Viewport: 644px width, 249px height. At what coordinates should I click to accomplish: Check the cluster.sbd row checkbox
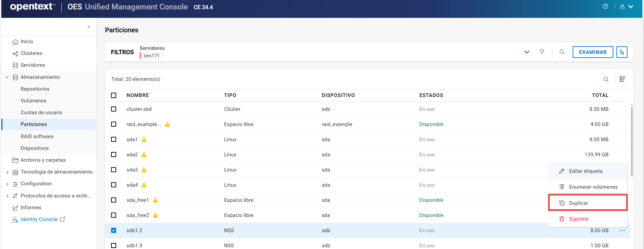(x=114, y=109)
